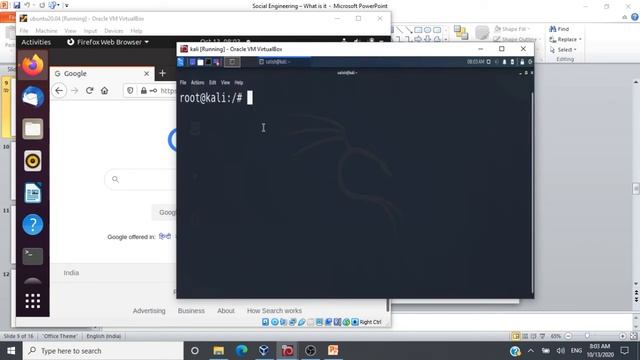Click Activities in the Ubuntu top bar

tap(36, 42)
